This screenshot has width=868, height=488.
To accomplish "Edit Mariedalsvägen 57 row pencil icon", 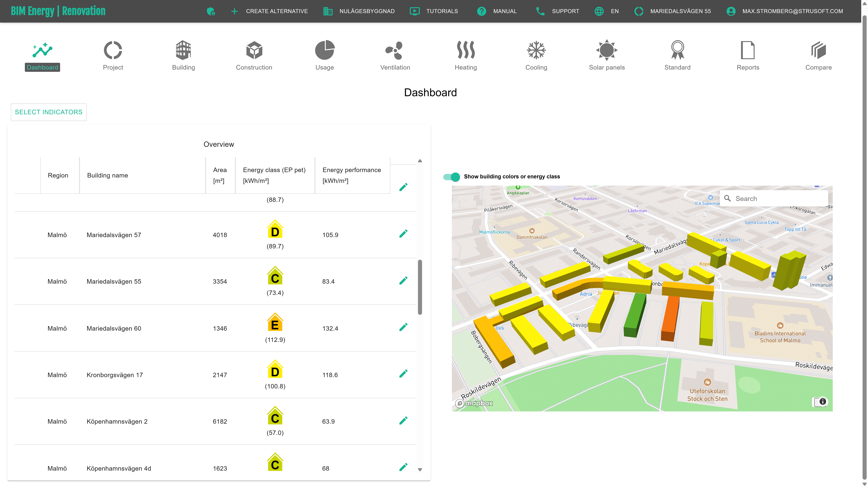I will [403, 233].
